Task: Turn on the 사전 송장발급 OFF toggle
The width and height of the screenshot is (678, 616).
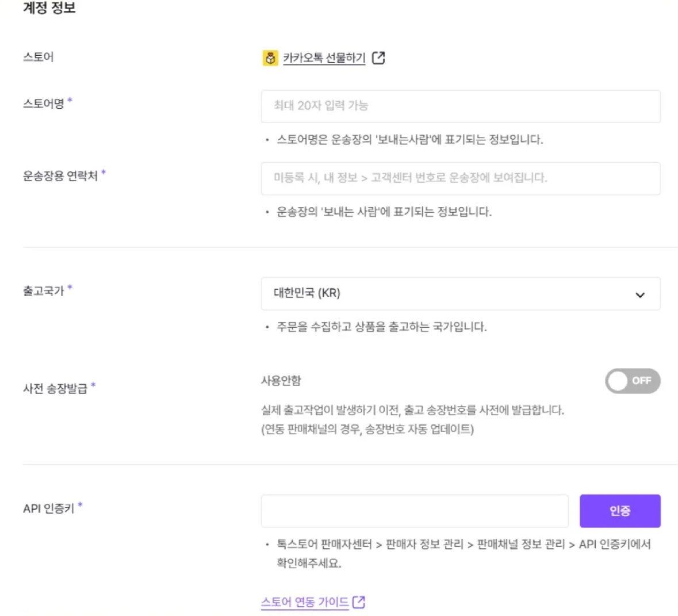Action: pos(633,381)
